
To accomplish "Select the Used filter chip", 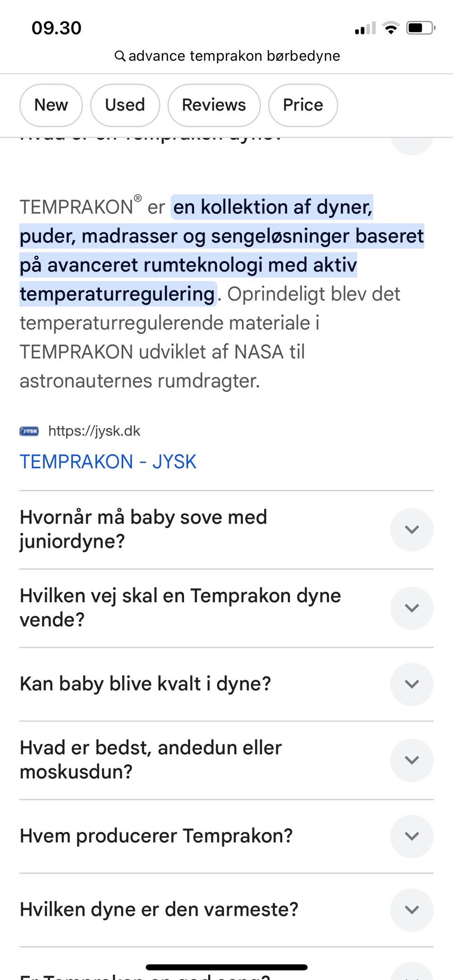I will [125, 105].
